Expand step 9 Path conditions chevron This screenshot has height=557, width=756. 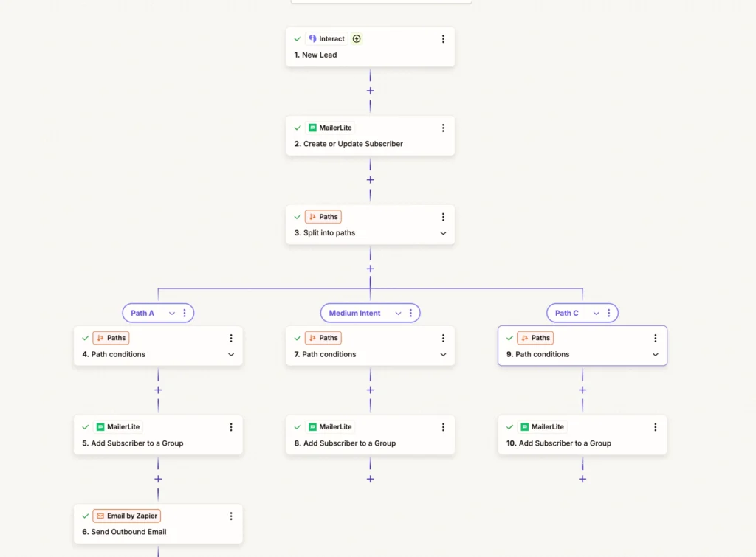pyautogui.click(x=656, y=355)
